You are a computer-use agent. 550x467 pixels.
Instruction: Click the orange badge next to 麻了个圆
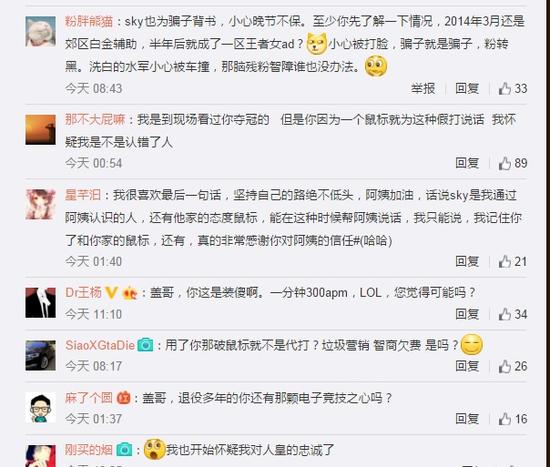tap(123, 398)
